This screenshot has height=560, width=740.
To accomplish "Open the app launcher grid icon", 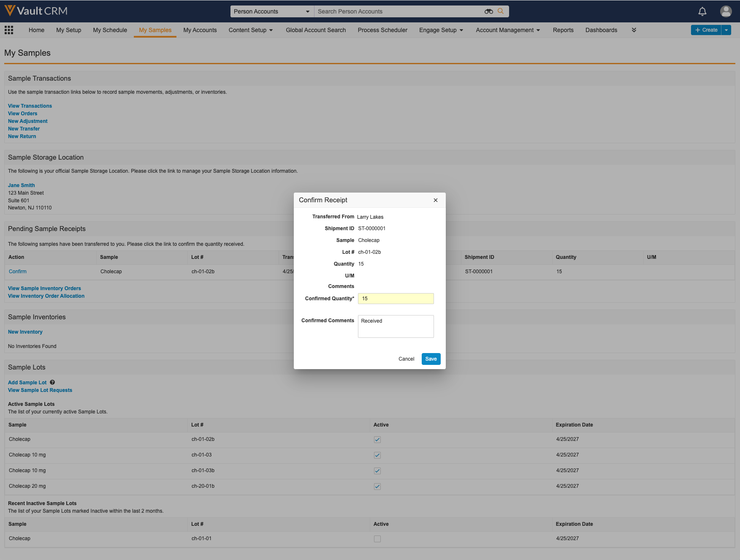I will [9, 30].
